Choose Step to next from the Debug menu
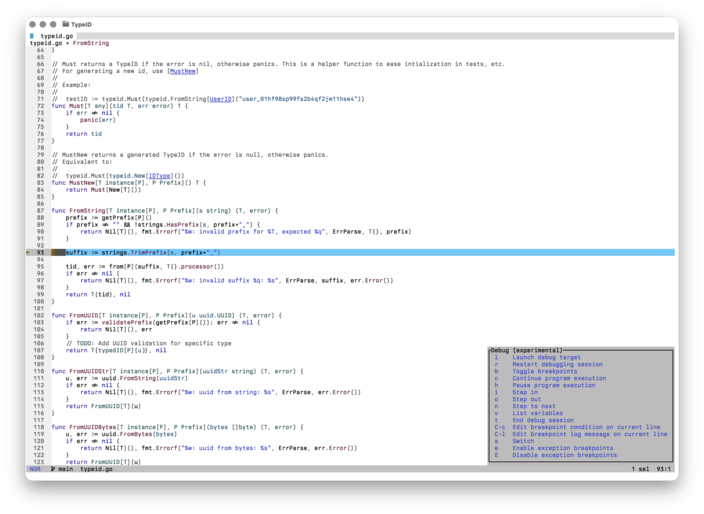 [x=534, y=406]
